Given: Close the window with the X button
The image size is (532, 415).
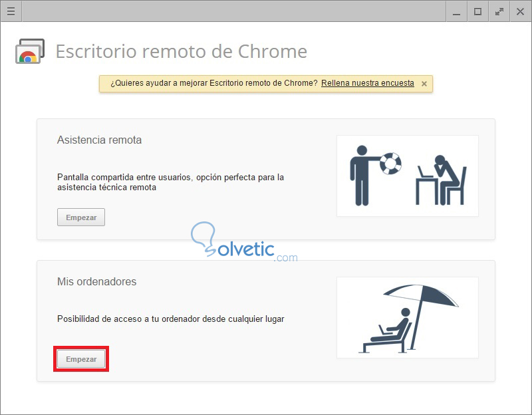Looking at the screenshot, I should tap(520, 11).
